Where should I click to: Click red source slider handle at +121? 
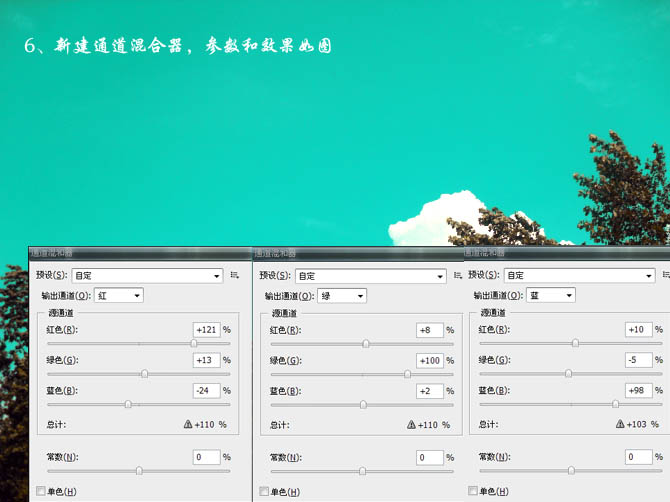(x=193, y=343)
